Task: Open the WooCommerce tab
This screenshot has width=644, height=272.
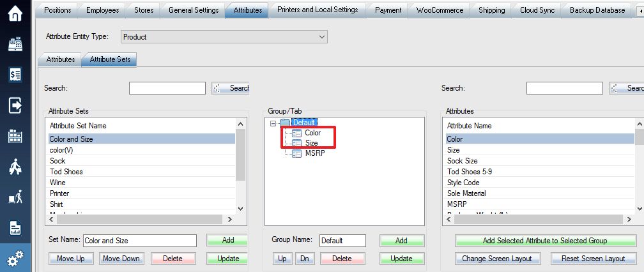Action: point(440,10)
